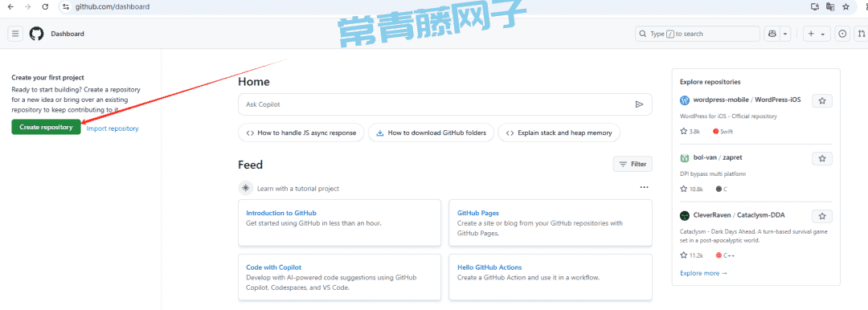Click the 3.8k star count for WordPress-iOS
The width and height of the screenshot is (868, 310).
coord(690,132)
